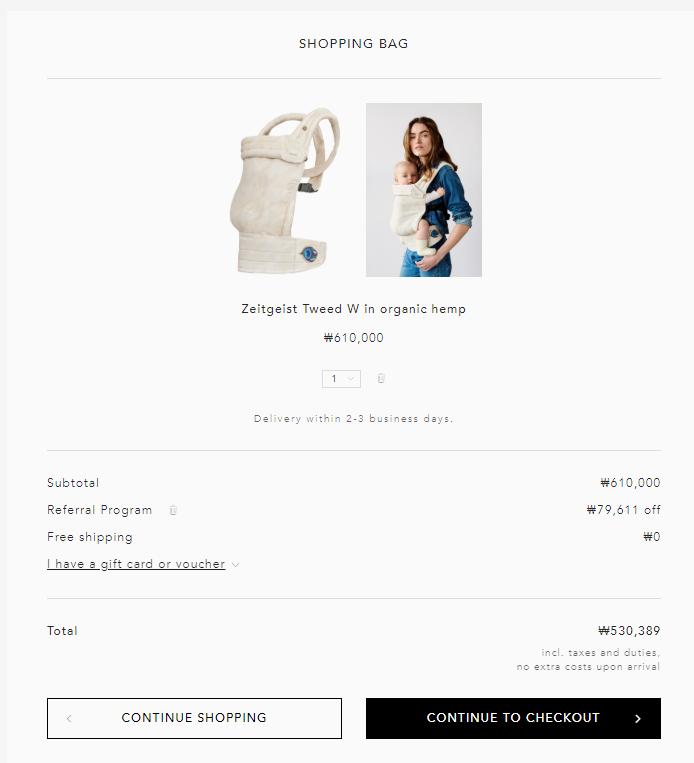Open the 'I have a gift card or voucher' link
The height and width of the screenshot is (763, 694).
coord(136,564)
